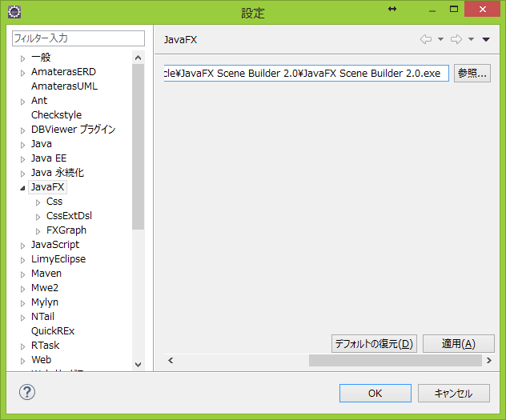Open the view menu triangle in the JavaFX header
The image size is (506, 420).
tap(486, 39)
